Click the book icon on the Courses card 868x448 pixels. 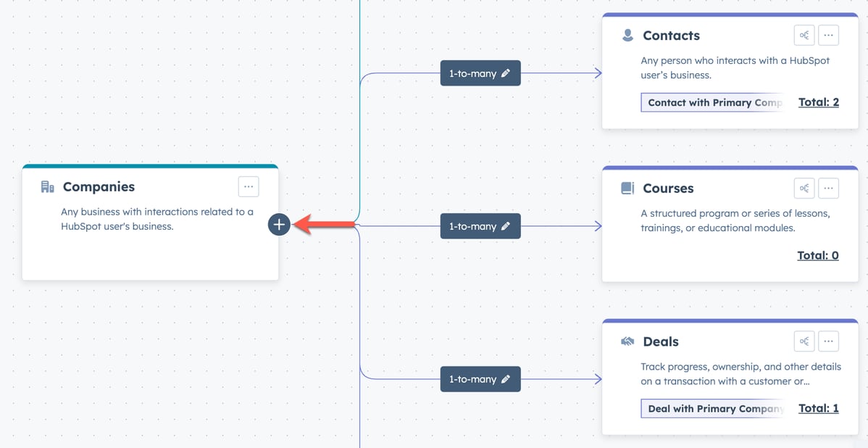click(x=626, y=187)
